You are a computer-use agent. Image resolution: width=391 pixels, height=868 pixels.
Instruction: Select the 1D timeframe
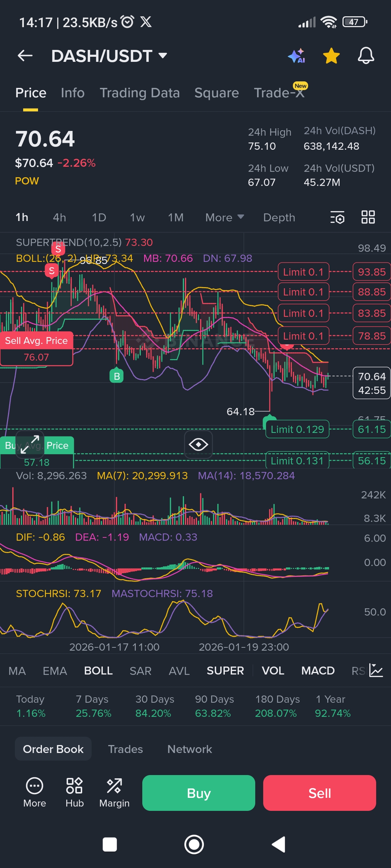(99, 217)
